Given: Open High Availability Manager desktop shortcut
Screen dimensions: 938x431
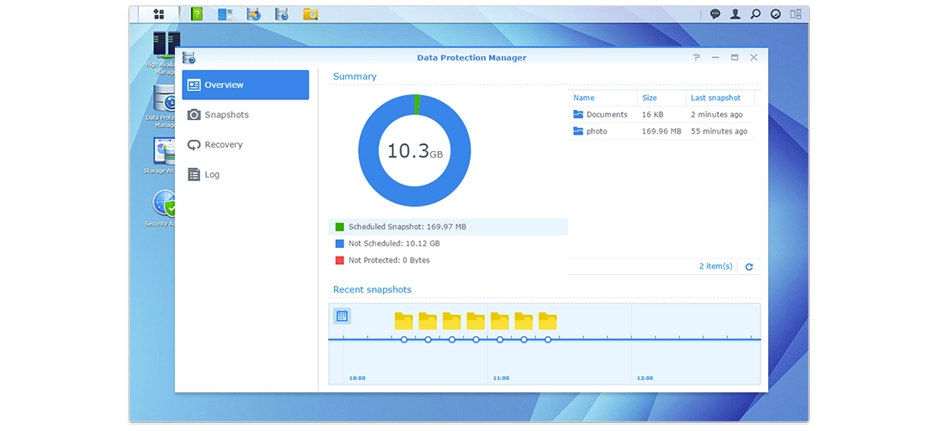Looking at the screenshot, I should (x=163, y=53).
